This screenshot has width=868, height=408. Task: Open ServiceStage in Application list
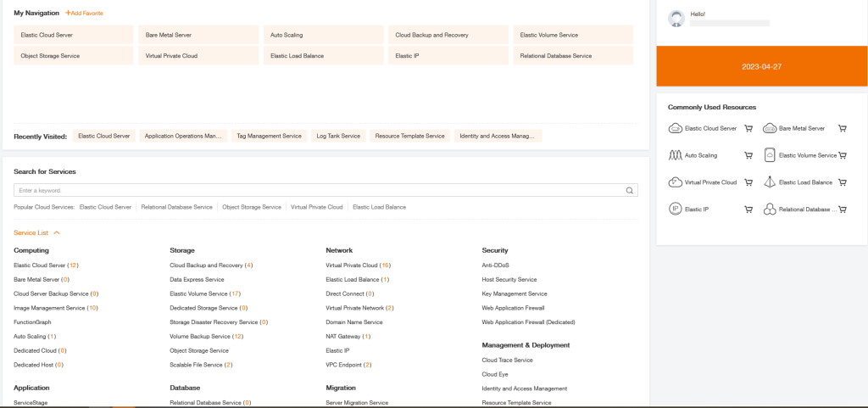tap(31, 402)
